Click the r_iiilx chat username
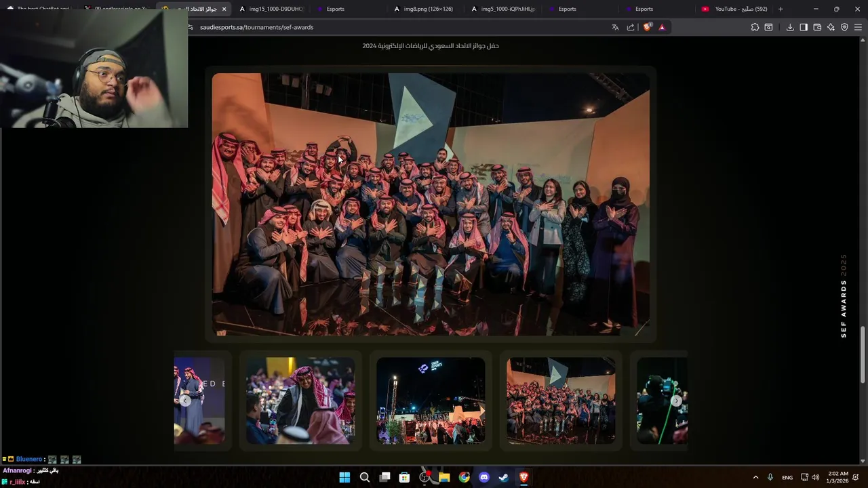Screen dimensions: 868x488 (x=18, y=482)
